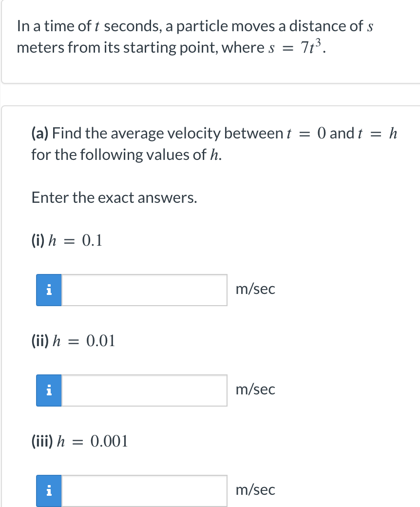The height and width of the screenshot is (507, 420).
Task: Click the word 'particle' in the problem statement
Action: tap(202, 26)
